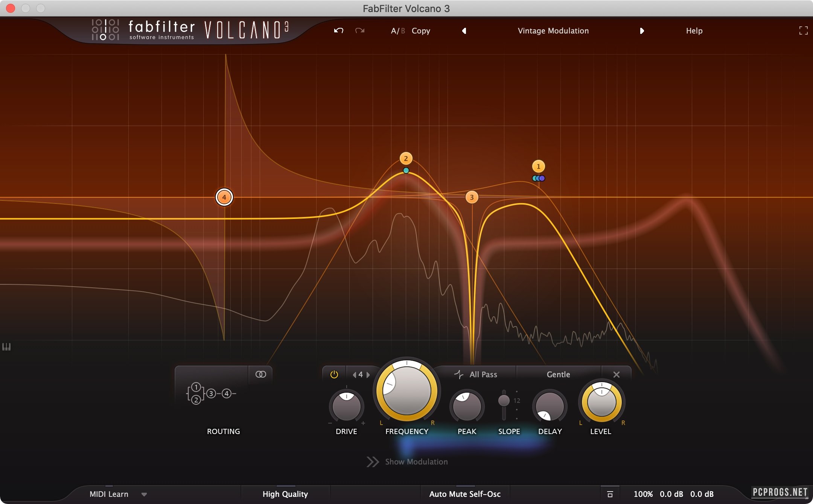The image size is (813, 504).
Task: Click the Slope slider handle
Action: [504, 401]
